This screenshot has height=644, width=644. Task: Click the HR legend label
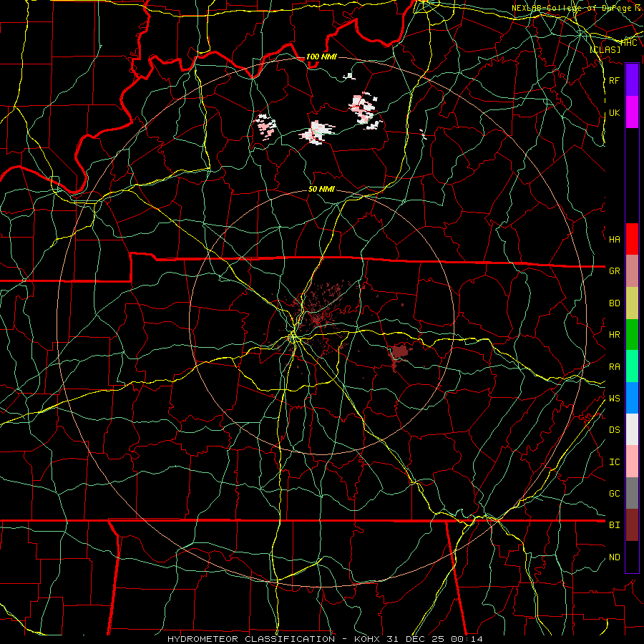coord(614,335)
